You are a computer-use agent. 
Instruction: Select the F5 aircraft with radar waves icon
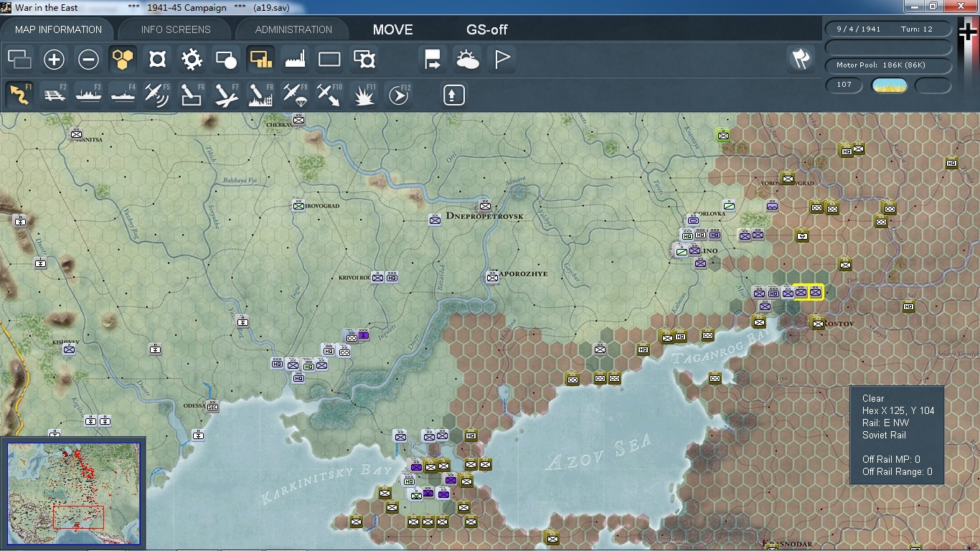tap(157, 95)
